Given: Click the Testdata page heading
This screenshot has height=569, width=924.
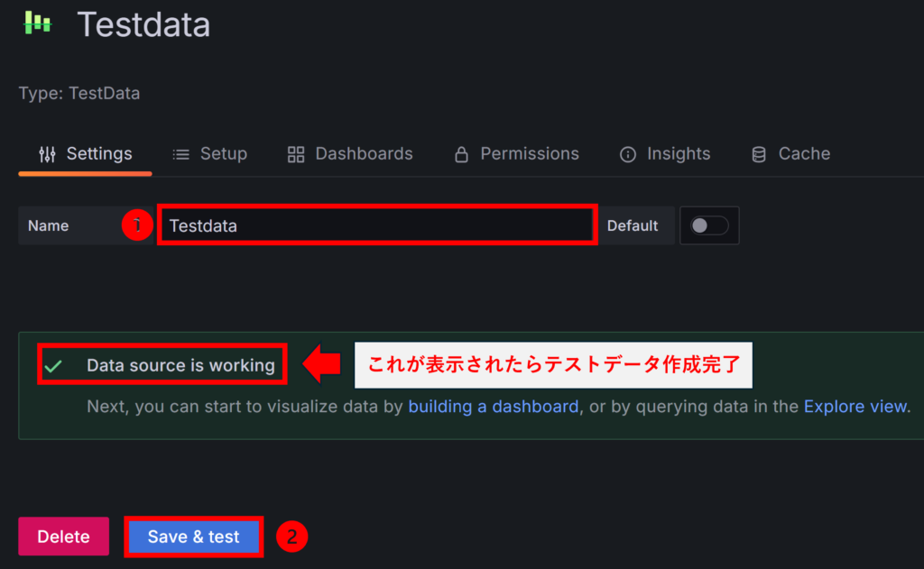Looking at the screenshot, I should (x=143, y=24).
